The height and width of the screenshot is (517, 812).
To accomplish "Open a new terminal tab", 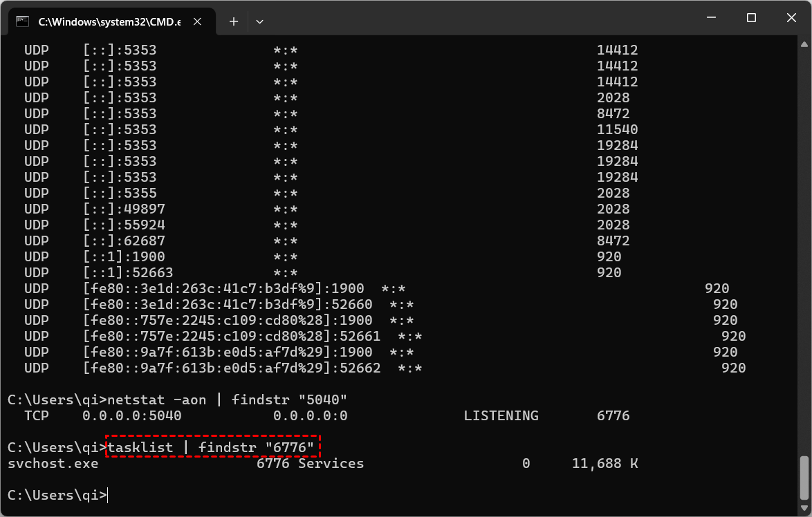I will (234, 21).
